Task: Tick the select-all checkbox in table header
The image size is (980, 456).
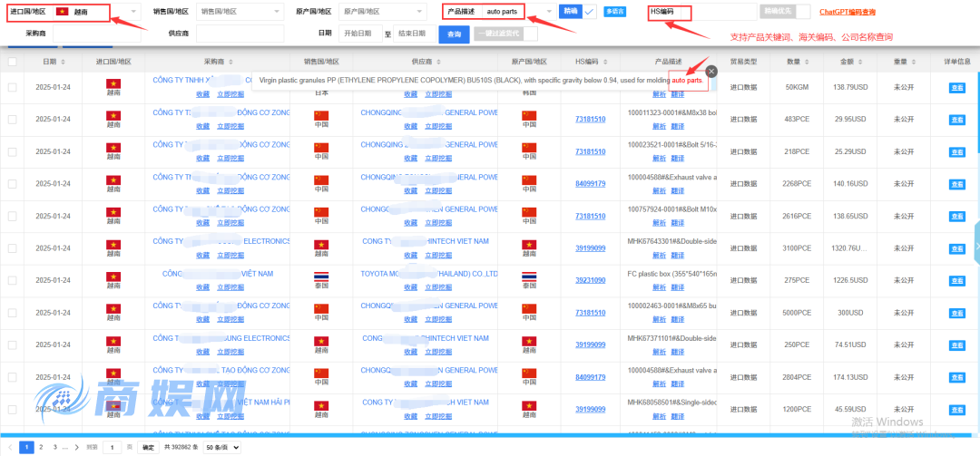Action: pos(12,62)
